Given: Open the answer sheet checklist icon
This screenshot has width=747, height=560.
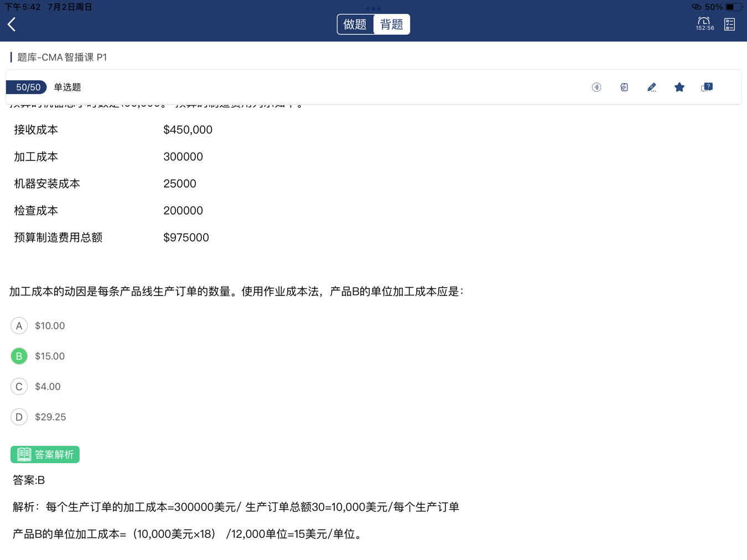Looking at the screenshot, I should point(729,24).
